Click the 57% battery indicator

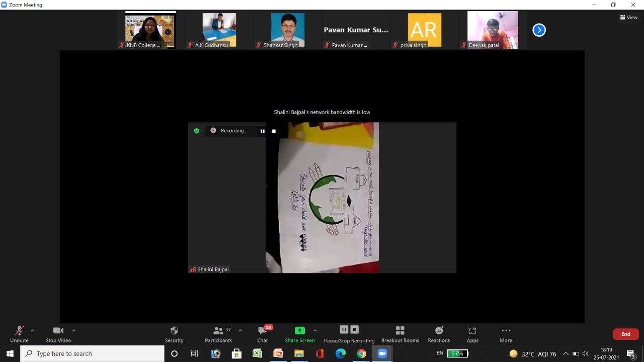[x=457, y=353]
